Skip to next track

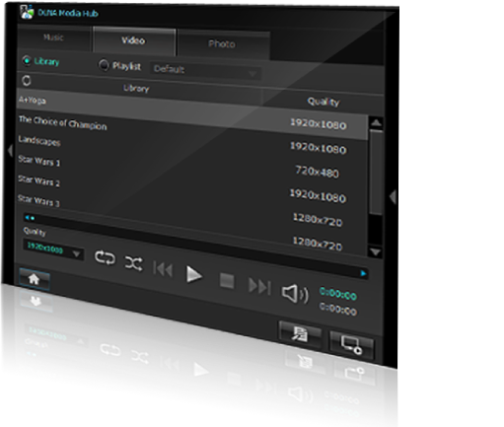click(259, 286)
